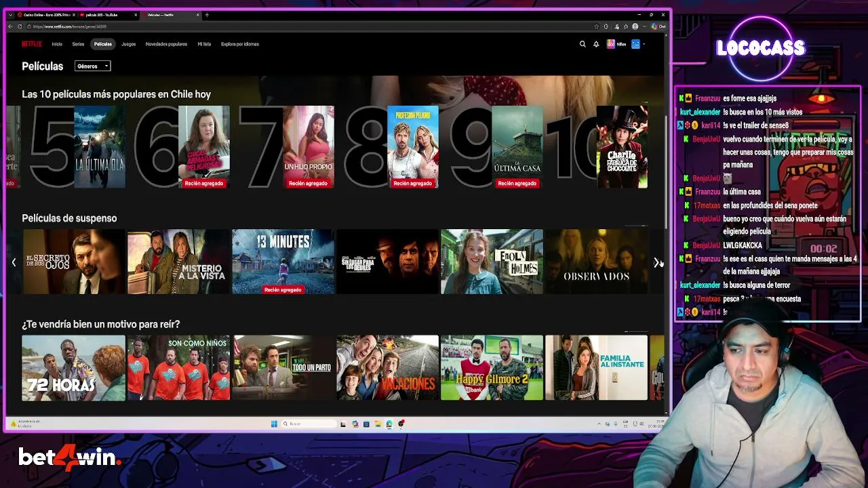The height and width of the screenshot is (488, 868).
Task: Open 72 Horas comedy thumbnail
Action: tap(73, 368)
